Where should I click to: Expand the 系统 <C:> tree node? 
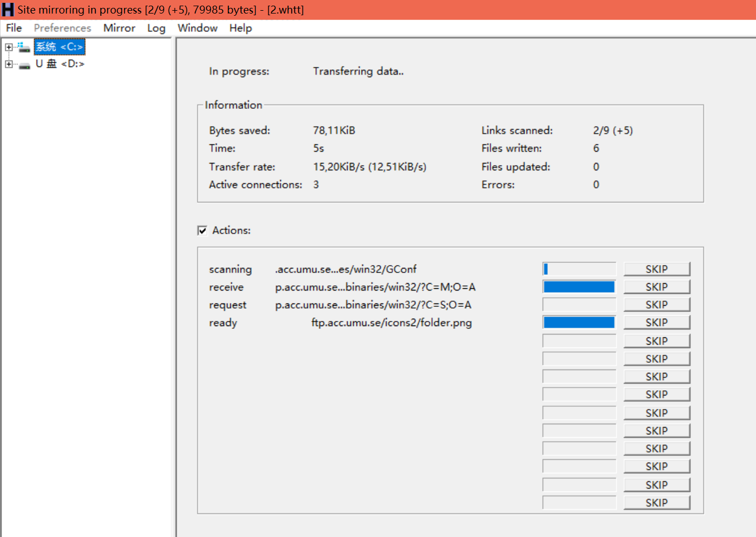click(x=8, y=47)
